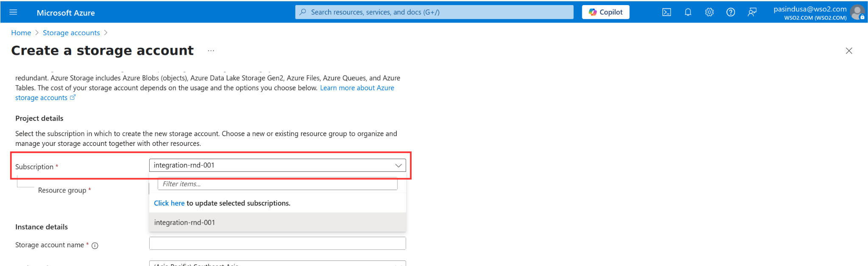
Task: Open Learn more about Azure storage accounts
Action: pyautogui.click(x=357, y=88)
